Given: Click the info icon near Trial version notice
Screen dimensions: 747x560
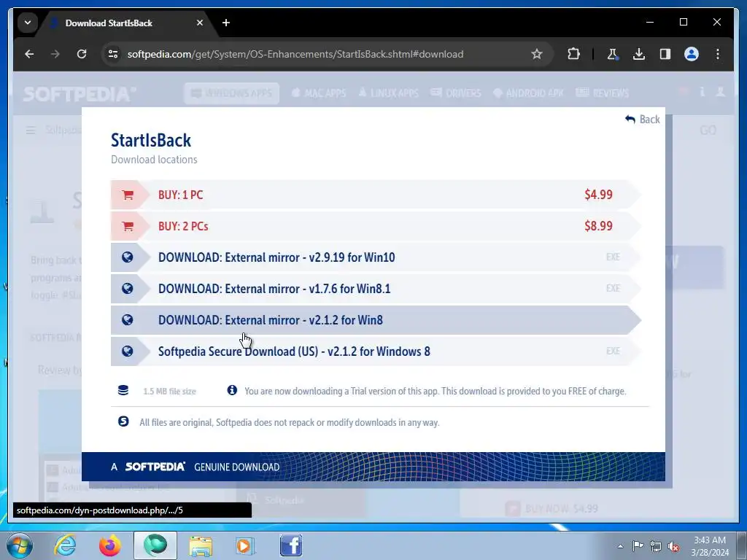Looking at the screenshot, I should (x=232, y=391).
